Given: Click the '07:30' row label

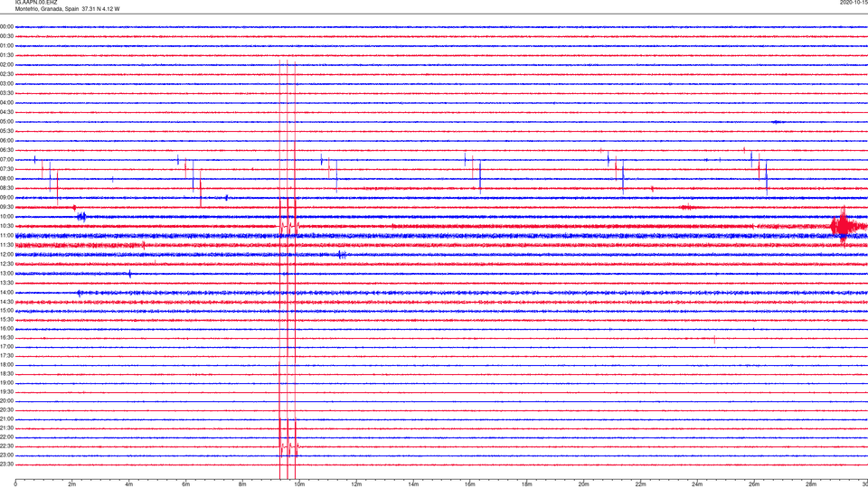Looking at the screenshot, I should pos(6,169).
